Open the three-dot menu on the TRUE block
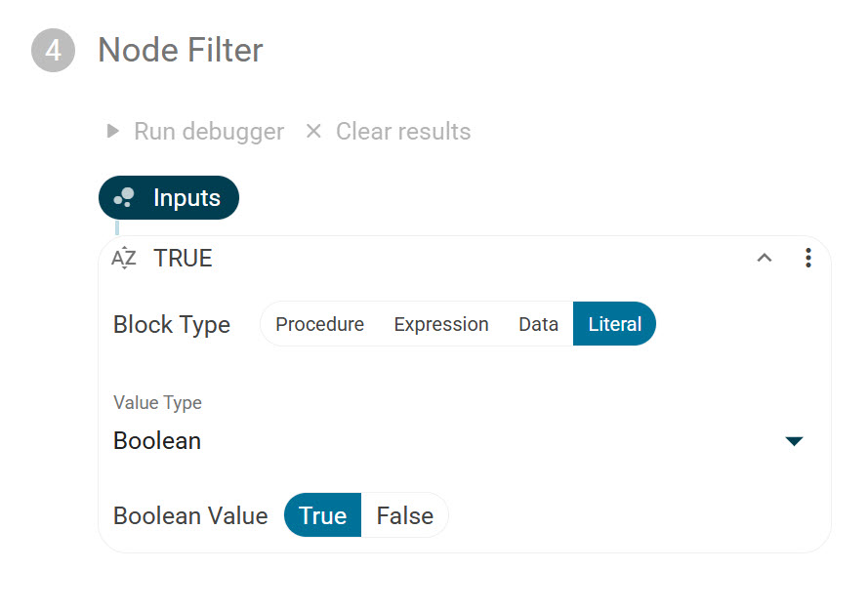Screen dimensions: 868x611 (x=807, y=258)
